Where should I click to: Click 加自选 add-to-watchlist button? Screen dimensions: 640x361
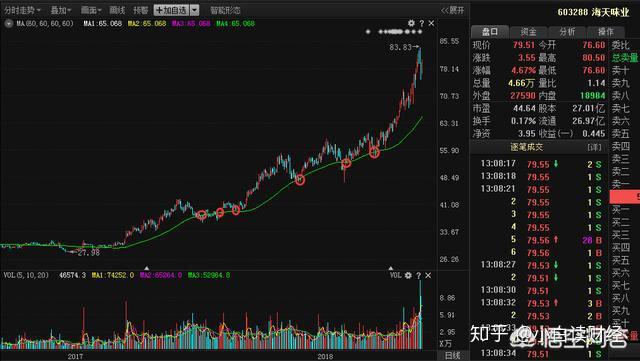pos(171,10)
